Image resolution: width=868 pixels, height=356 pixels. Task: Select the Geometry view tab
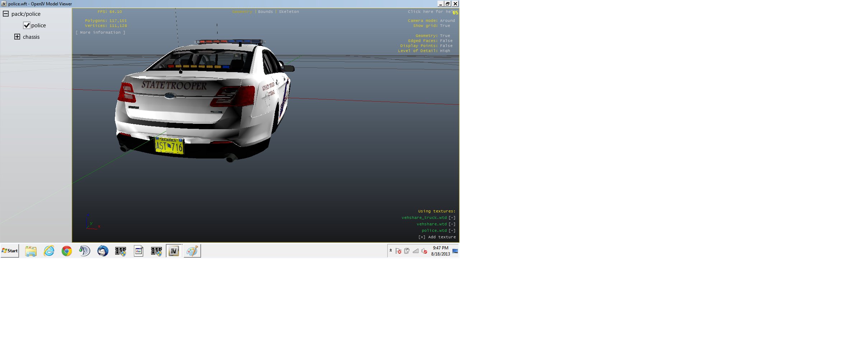pyautogui.click(x=242, y=12)
